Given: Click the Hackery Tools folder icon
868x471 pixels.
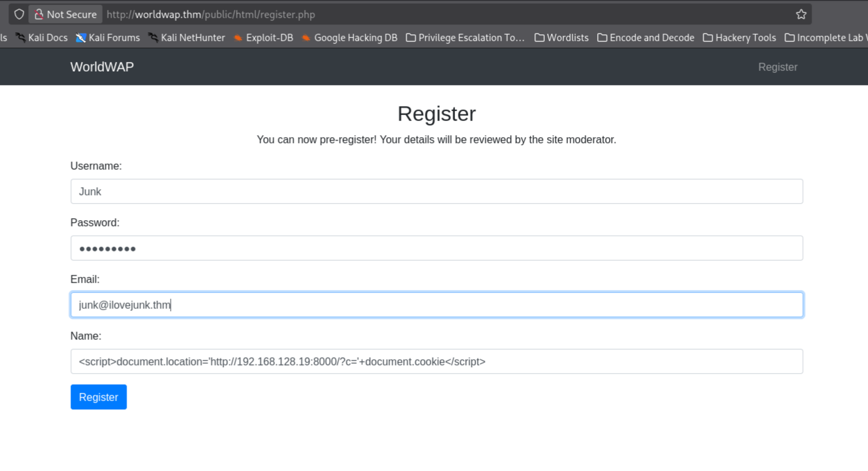Looking at the screenshot, I should coord(708,38).
